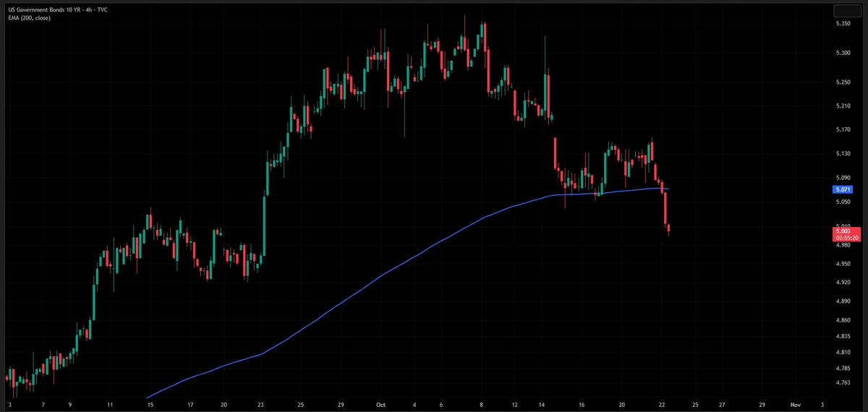
Task: Click the 22 date on time axis
Action: (661, 405)
